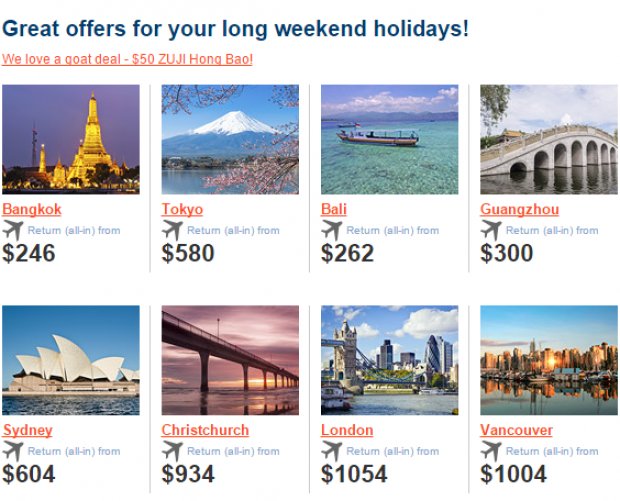
Task: Click the $246 Bangkok fare price
Action: point(28,253)
